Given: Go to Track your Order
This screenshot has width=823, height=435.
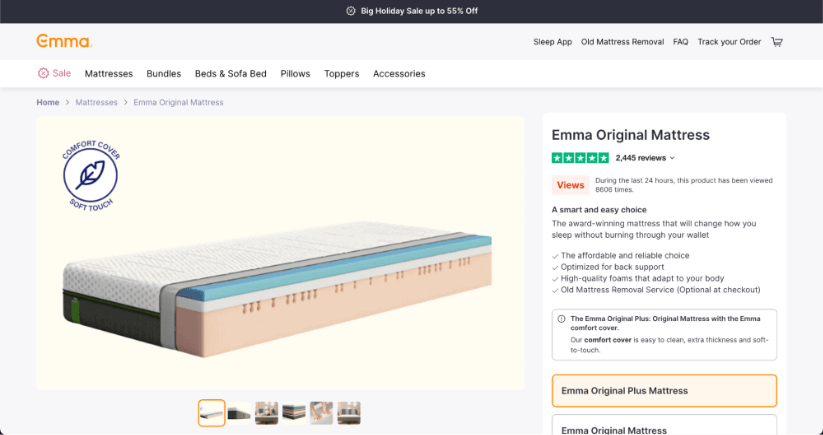Looking at the screenshot, I should coord(729,42).
